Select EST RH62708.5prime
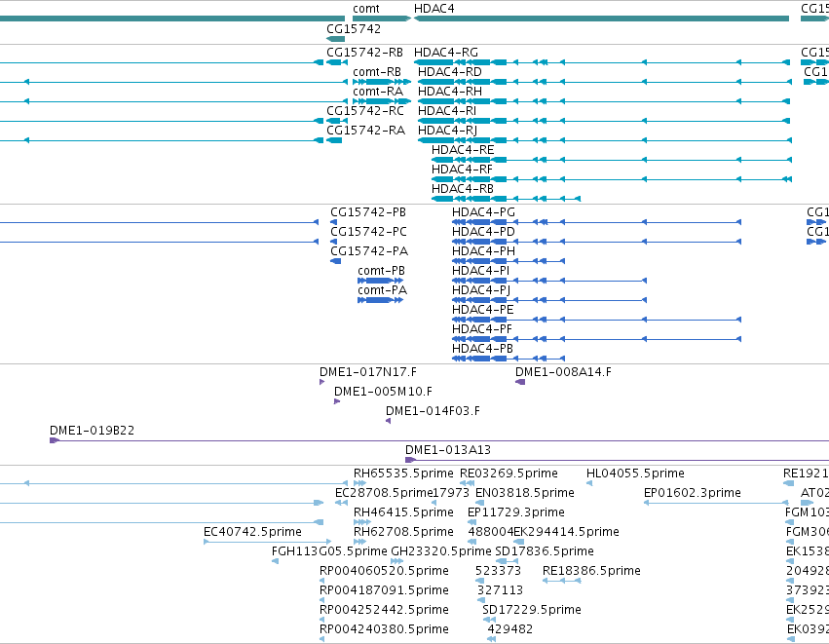The height and width of the screenshot is (644, 829). 403,532
